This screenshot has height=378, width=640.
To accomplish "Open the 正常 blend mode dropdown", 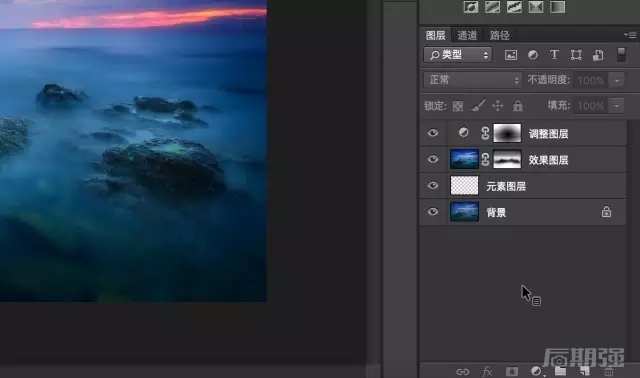I will (473, 80).
